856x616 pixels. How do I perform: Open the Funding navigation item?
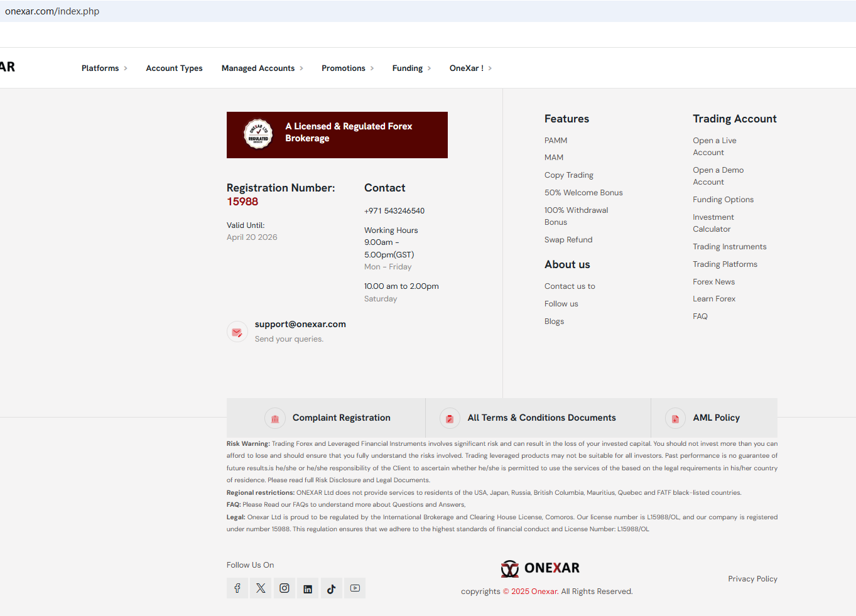point(408,68)
